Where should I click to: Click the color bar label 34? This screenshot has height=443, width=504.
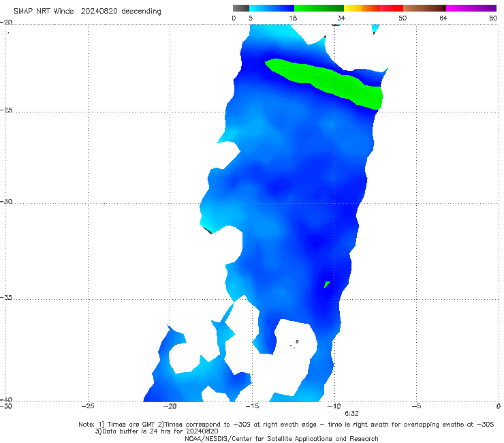pos(341,18)
